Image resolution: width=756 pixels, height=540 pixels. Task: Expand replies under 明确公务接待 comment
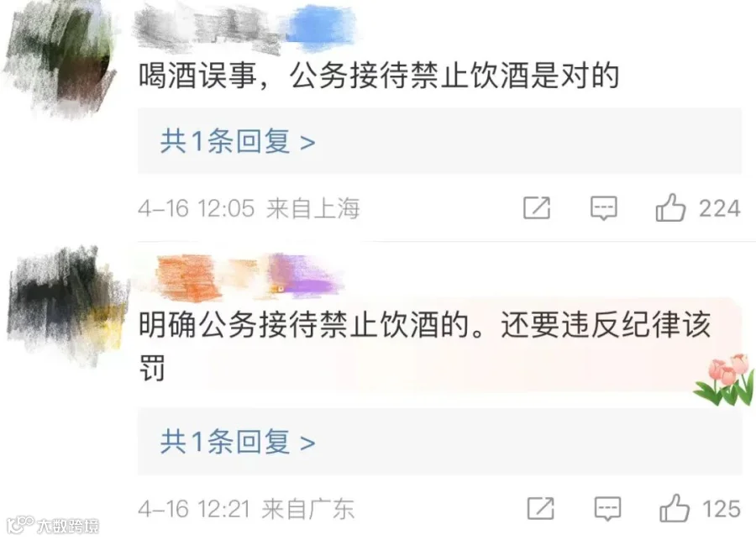238,442
